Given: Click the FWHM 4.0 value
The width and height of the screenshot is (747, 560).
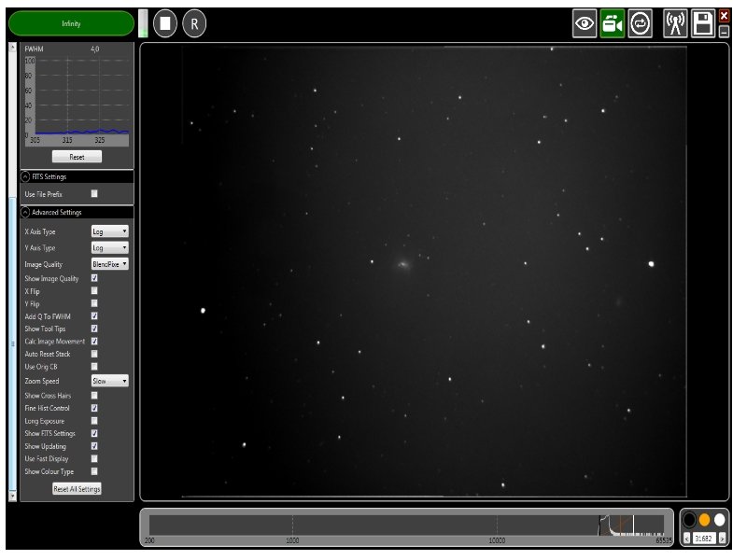Looking at the screenshot, I should tap(95, 49).
